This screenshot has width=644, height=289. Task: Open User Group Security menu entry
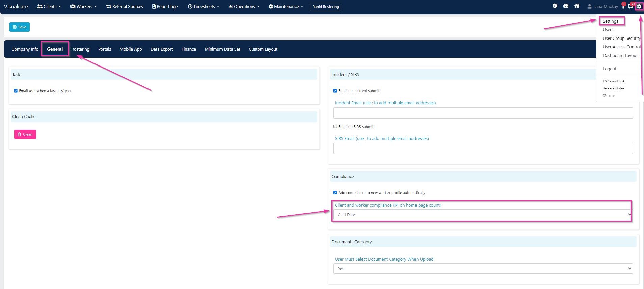[622, 38]
